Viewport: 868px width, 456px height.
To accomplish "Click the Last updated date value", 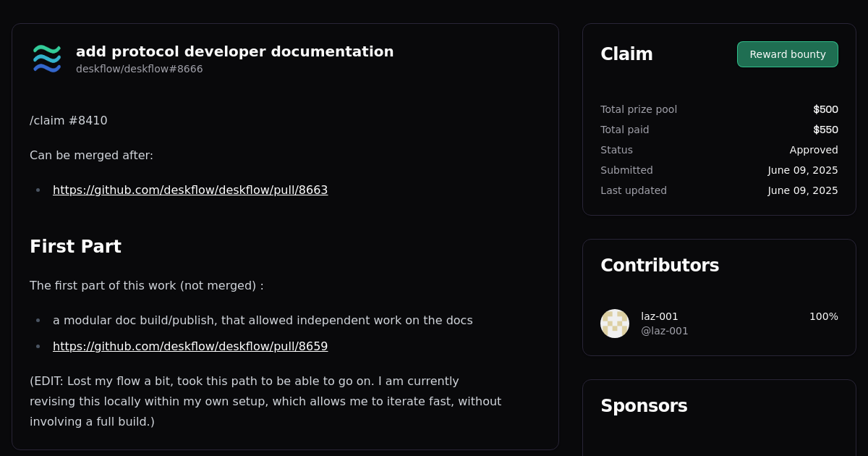I will [803, 190].
